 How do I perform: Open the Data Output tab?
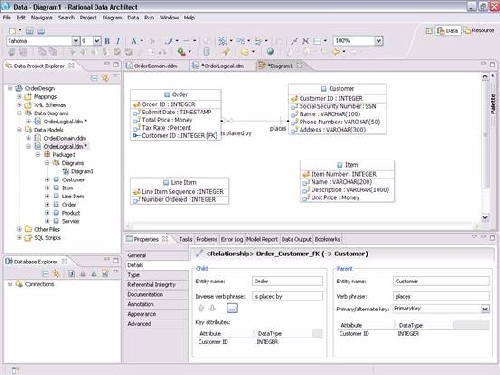[296, 239]
